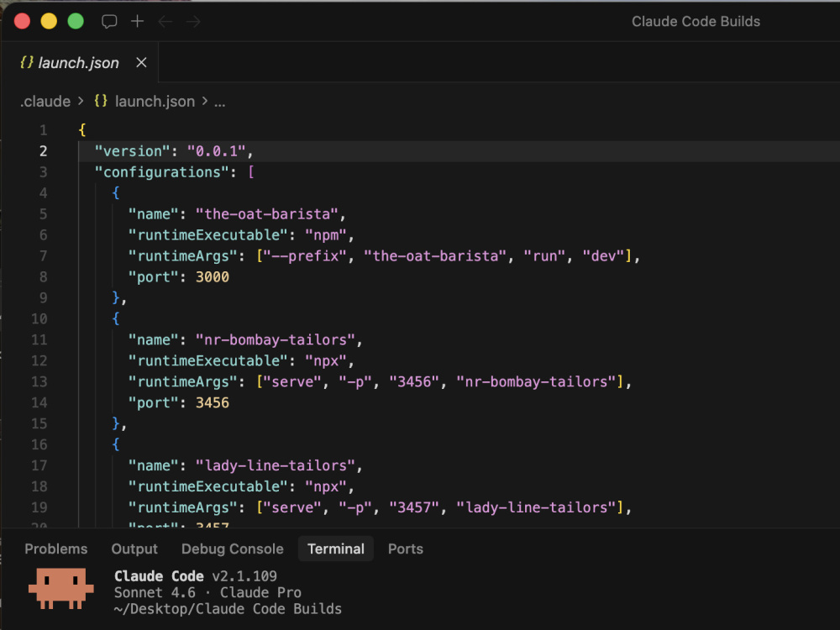
Task: Click the "npx" value on line 18
Action: pos(326,486)
